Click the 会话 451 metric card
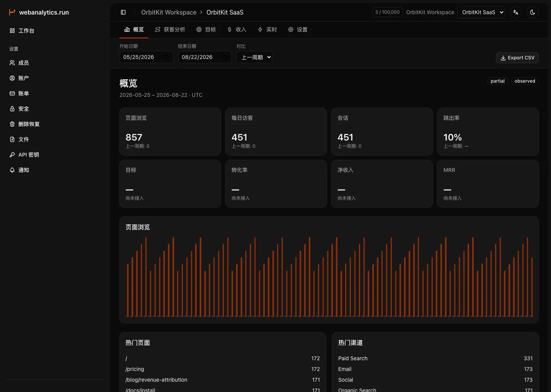This screenshot has width=551, height=392. pyautogui.click(x=382, y=132)
